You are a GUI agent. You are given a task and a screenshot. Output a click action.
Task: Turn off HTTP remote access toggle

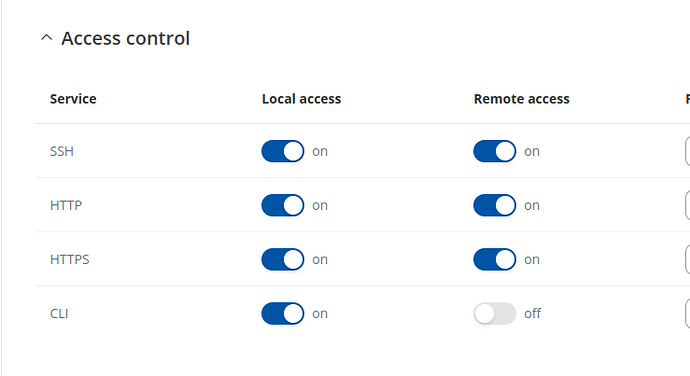[495, 205]
